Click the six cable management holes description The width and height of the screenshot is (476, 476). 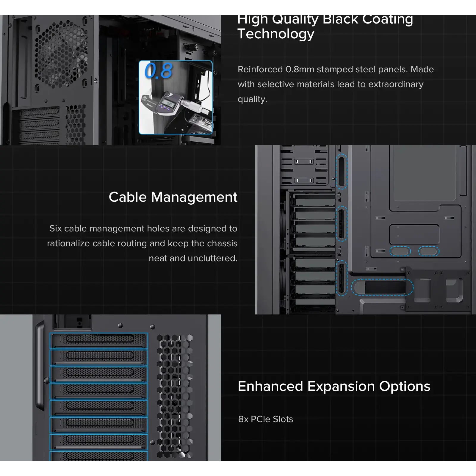point(142,243)
